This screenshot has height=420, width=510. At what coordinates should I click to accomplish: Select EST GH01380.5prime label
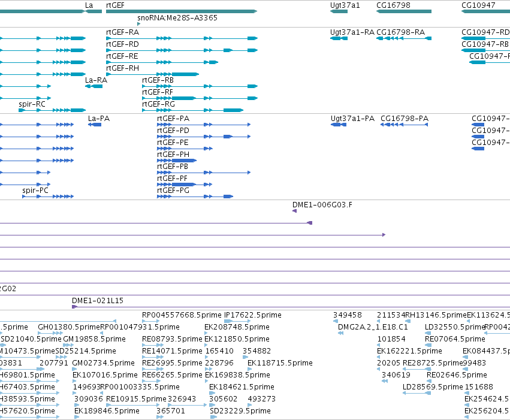point(69,327)
